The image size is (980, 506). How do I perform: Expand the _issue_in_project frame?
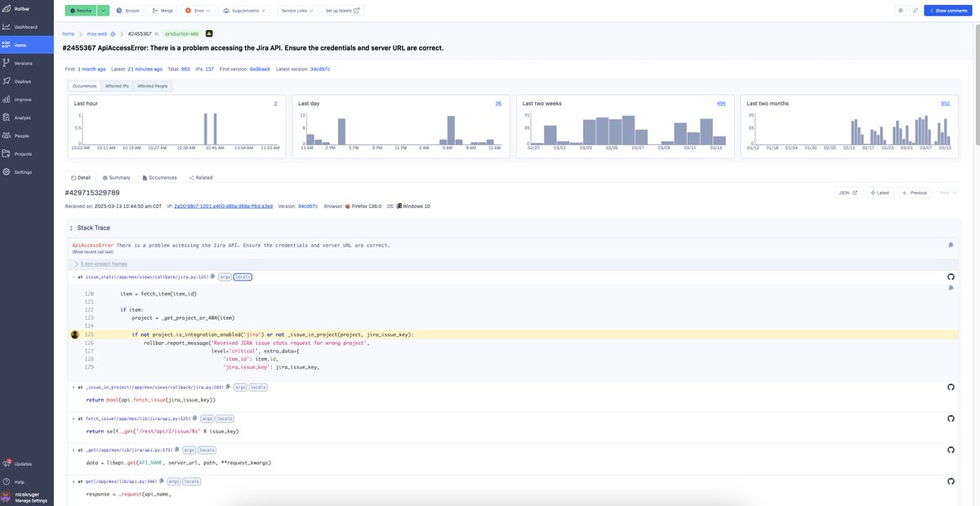(74, 387)
